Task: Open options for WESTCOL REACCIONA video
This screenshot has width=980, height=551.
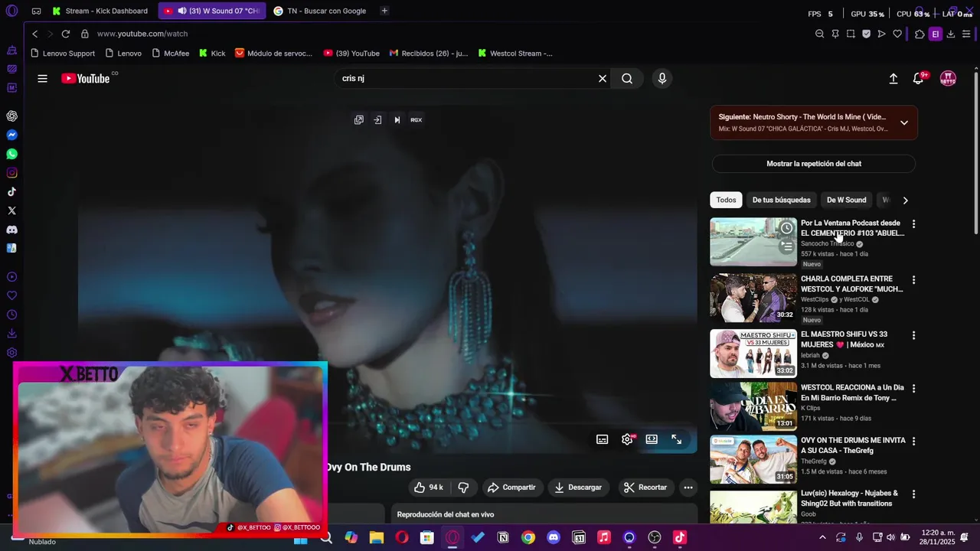Action: [913, 388]
